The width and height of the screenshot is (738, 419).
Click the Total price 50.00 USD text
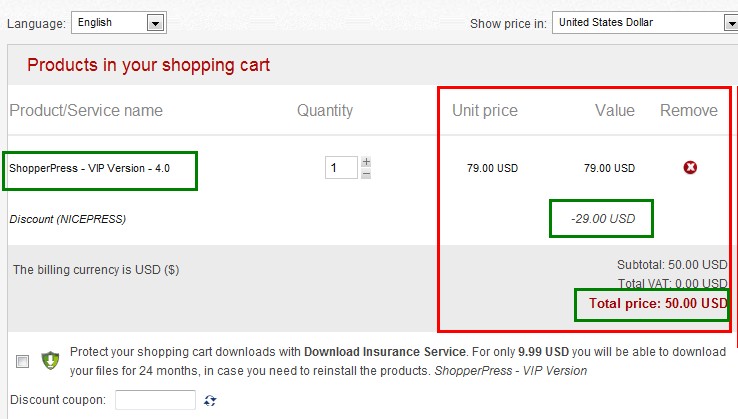click(658, 303)
